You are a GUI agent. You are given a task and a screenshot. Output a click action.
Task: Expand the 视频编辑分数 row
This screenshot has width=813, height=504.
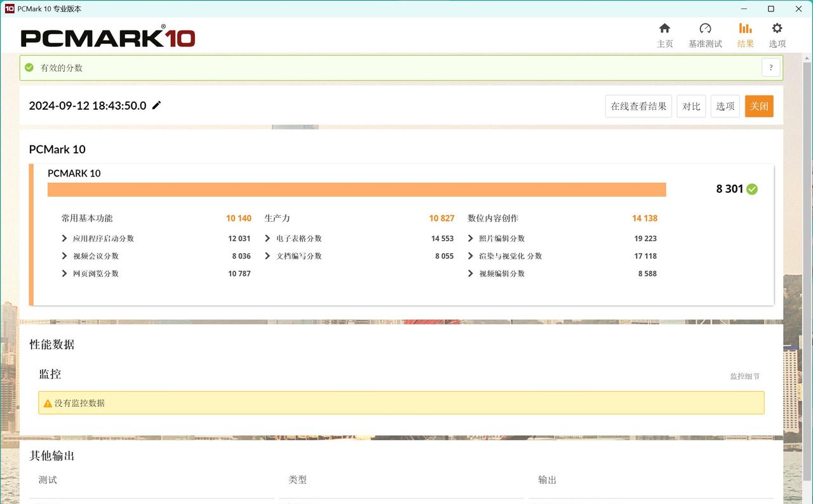coord(471,274)
